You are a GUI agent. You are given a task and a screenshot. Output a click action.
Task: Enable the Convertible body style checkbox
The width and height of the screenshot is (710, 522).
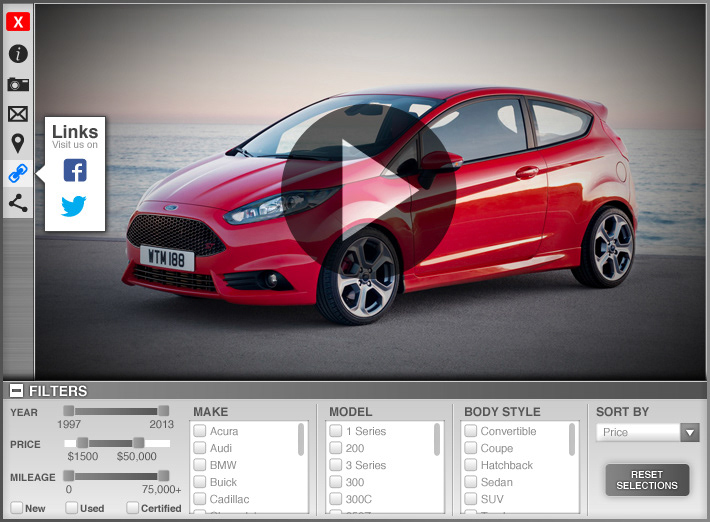(471, 431)
